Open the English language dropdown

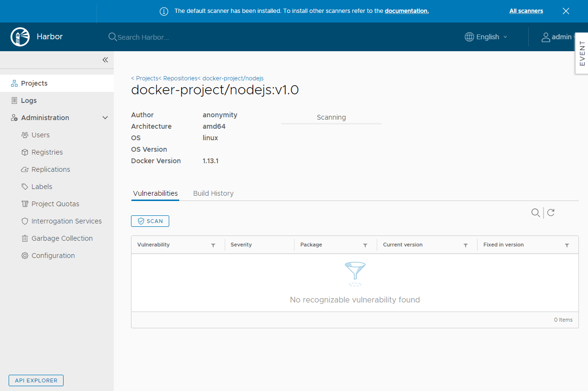coord(487,37)
